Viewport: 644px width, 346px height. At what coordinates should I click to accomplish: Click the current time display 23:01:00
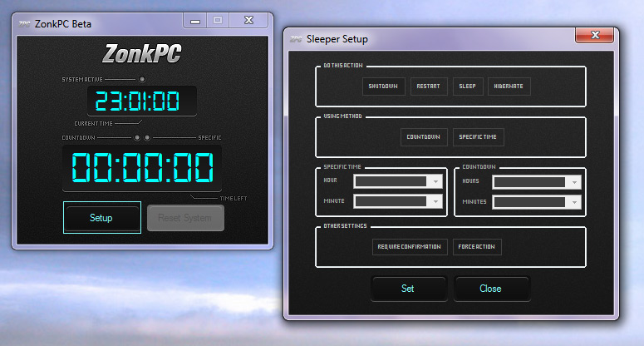142,101
